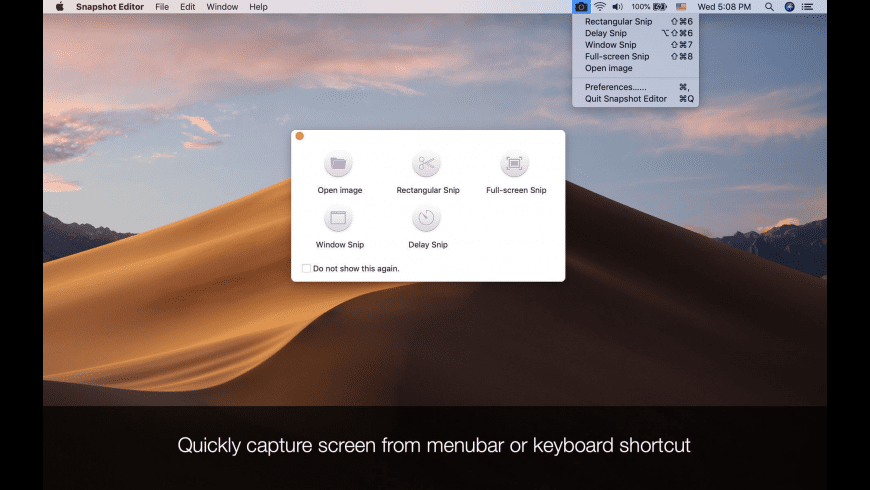Viewport: 870px width, 490px height.
Task: Enable 'Do not show this again' checkbox
Action: (306, 268)
